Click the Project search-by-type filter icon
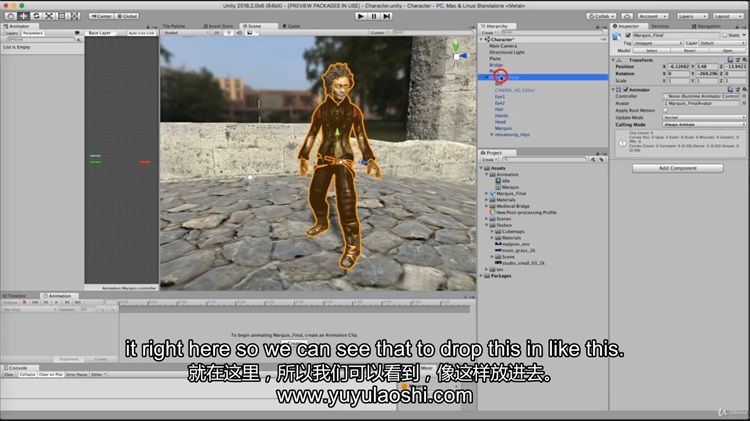 (593, 159)
